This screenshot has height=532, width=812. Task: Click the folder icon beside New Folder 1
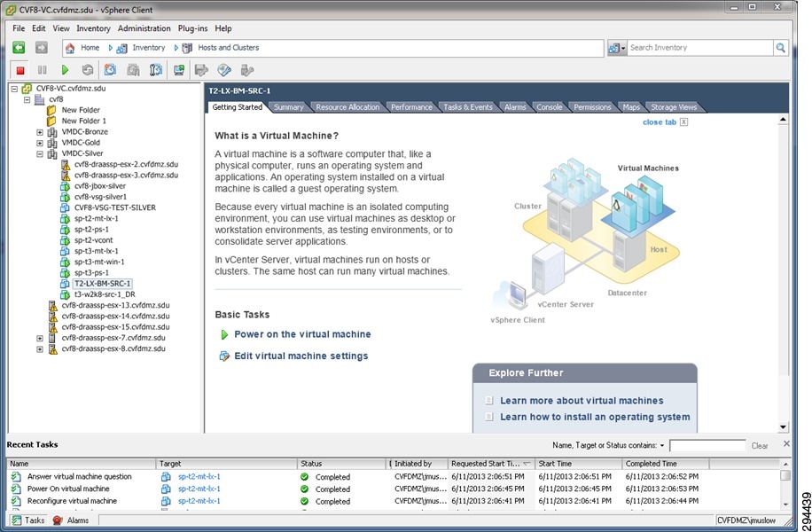[x=51, y=121]
